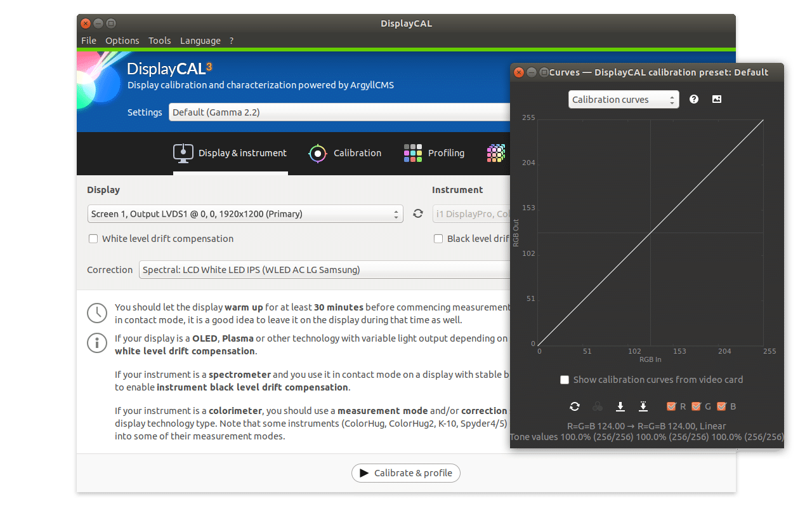This screenshot has height=508, width=812.
Task: Click the Calibrate & profile button
Action: coord(406,473)
